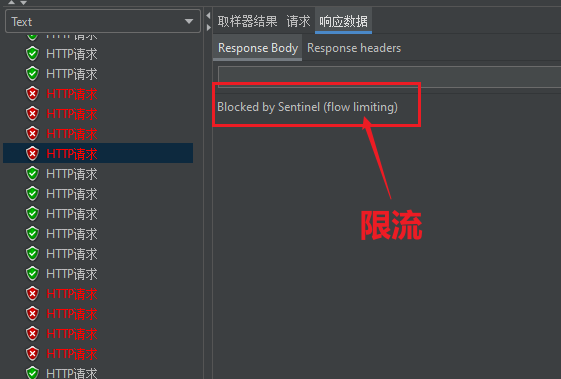Open the Text renderer dropdown

click(x=103, y=21)
